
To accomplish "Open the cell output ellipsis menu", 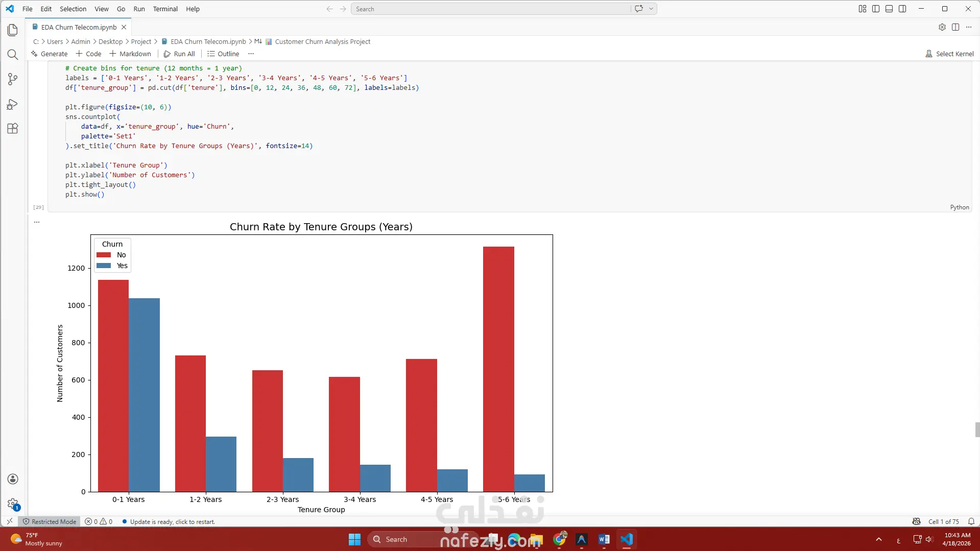I will click(x=37, y=222).
